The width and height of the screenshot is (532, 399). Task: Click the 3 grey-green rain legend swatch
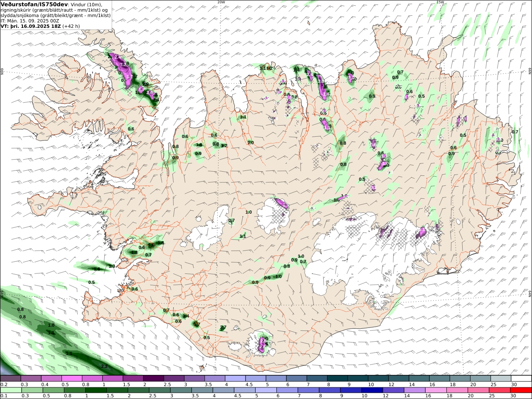coord(180,390)
